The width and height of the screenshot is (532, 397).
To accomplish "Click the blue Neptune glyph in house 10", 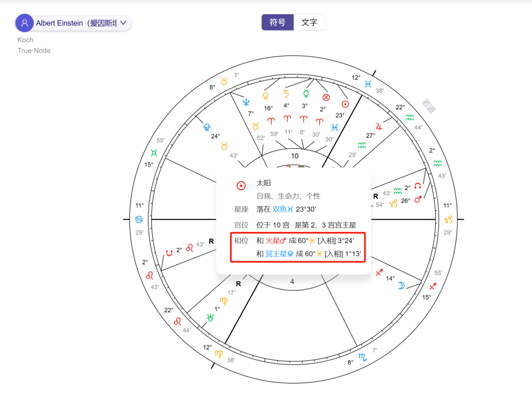I will (247, 102).
